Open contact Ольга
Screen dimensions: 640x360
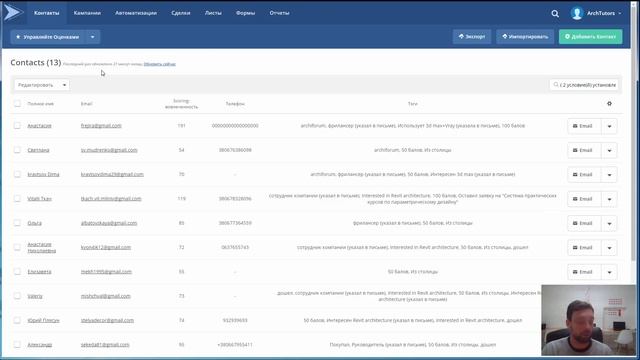(34, 223)
